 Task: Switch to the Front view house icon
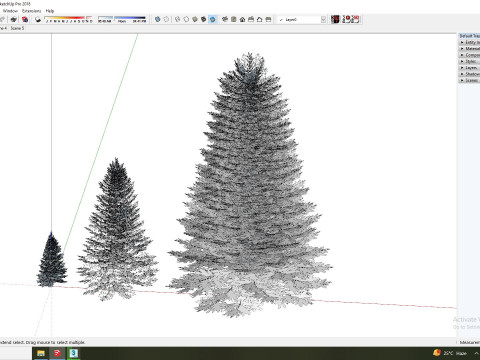pyautogui.click(x=242, y=20)
